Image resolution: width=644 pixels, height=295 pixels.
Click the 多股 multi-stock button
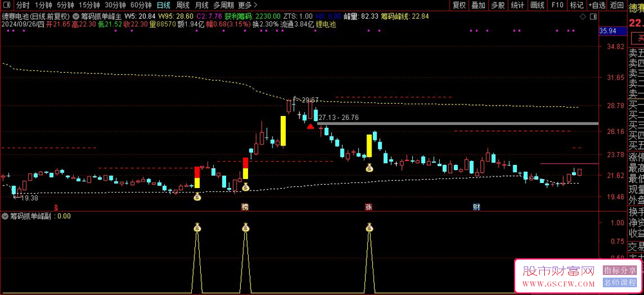pos(498,5)
